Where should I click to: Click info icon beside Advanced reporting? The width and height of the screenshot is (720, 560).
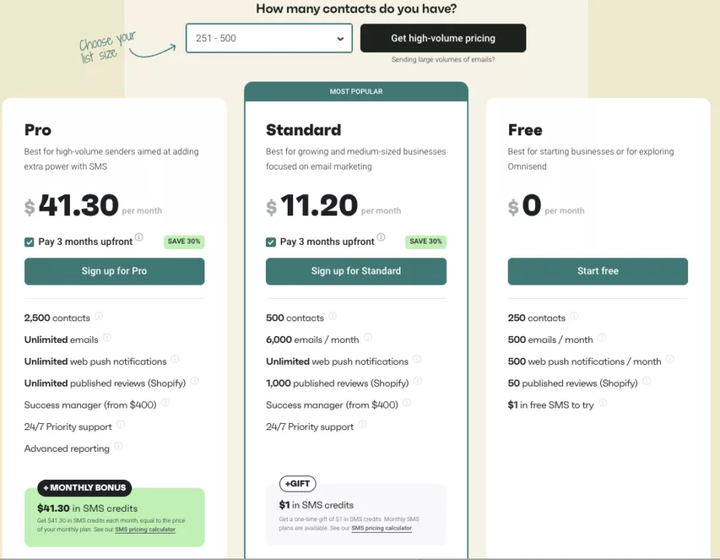tap(118, 446)
